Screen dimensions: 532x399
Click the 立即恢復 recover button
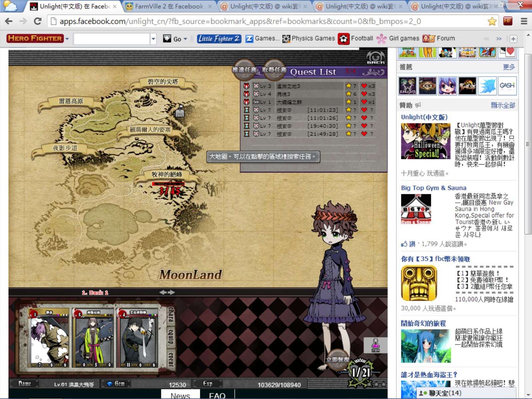(x=337, y=359)
